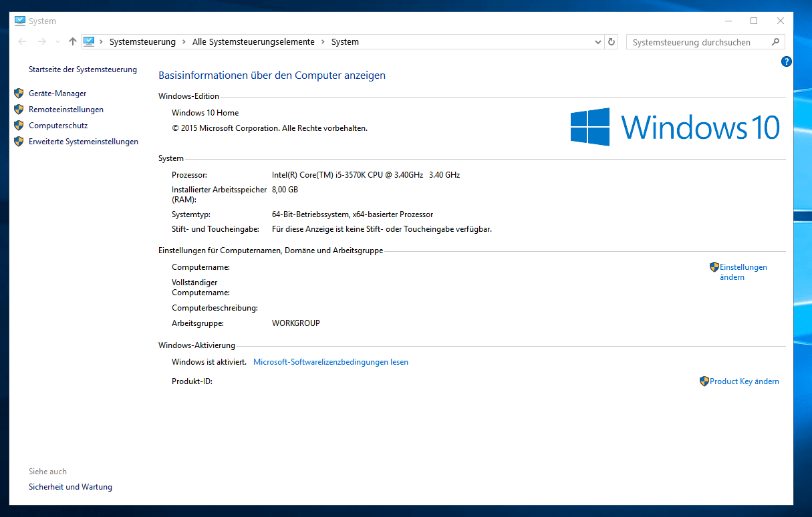Open address bar history dropdown
Screen dimensions: 812x517
(x=598, y=42)
